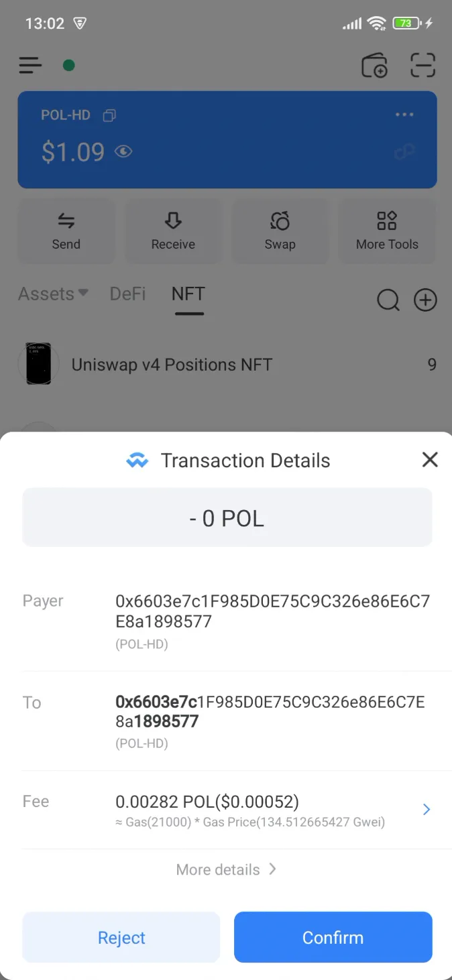Toggle balance visibility with the eye icon
The width and height of the screenshot is (452, 980).
coord(123,153)
